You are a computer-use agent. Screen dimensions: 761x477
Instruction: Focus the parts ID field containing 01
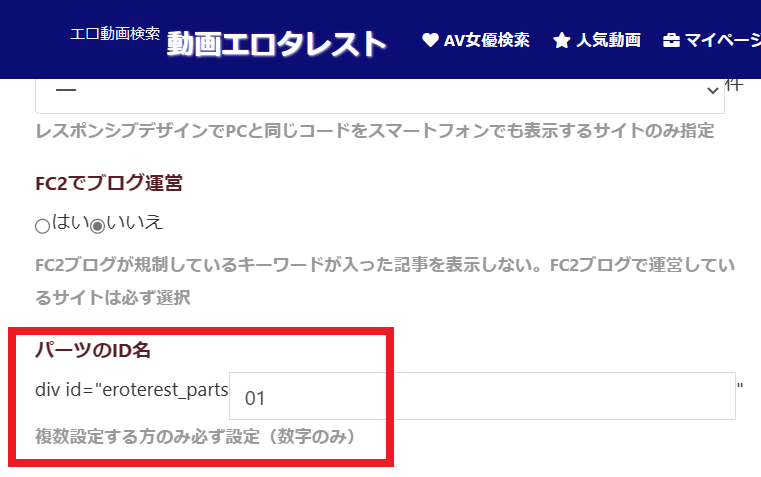(482, 397)
